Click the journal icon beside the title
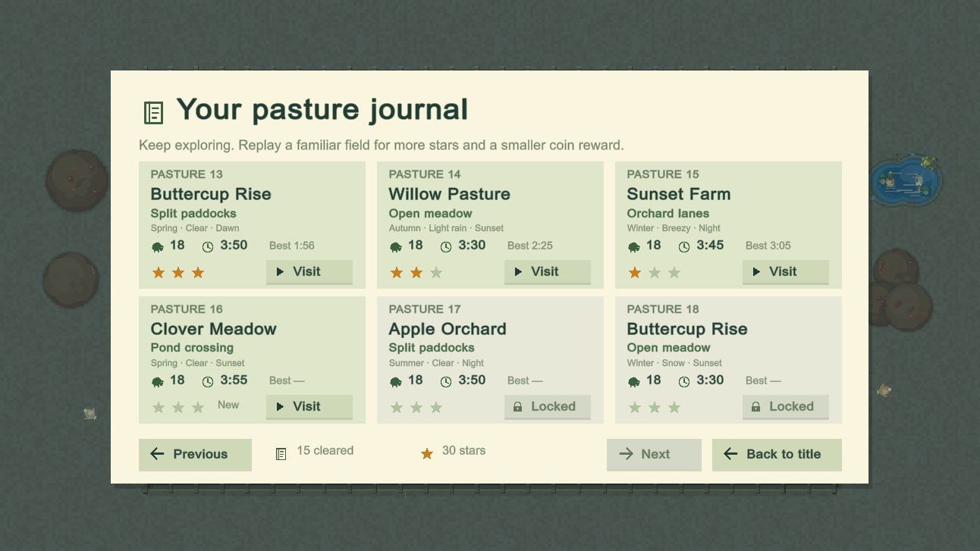 (153, 113)
